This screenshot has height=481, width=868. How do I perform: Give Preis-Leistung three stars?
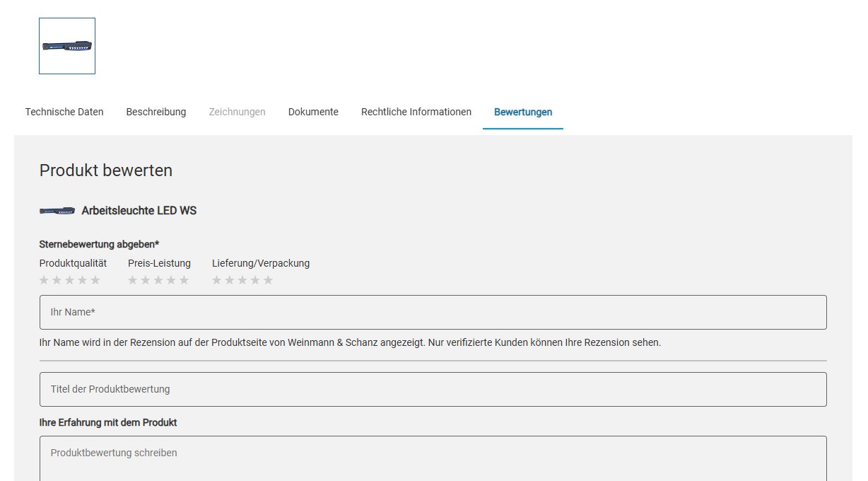coord(158,280)
